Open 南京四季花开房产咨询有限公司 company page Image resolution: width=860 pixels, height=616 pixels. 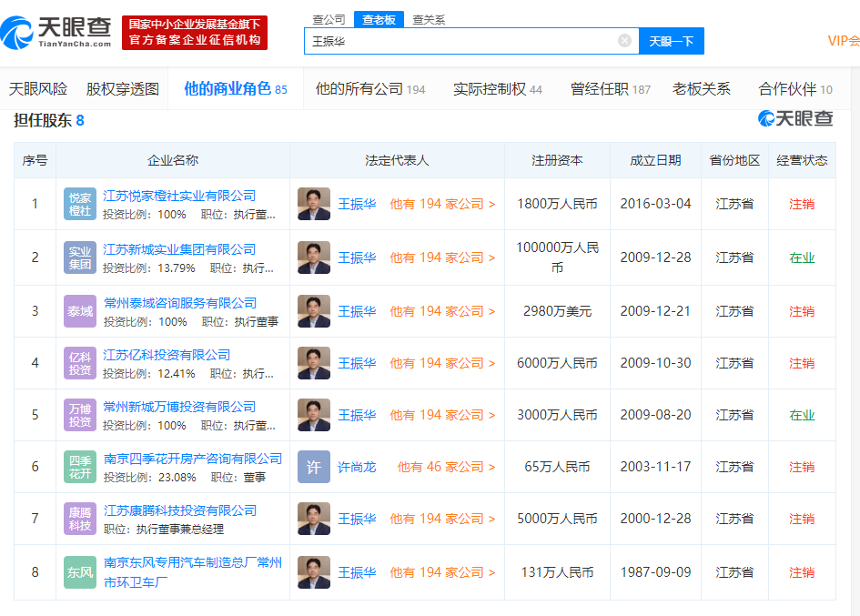[193, 459]
